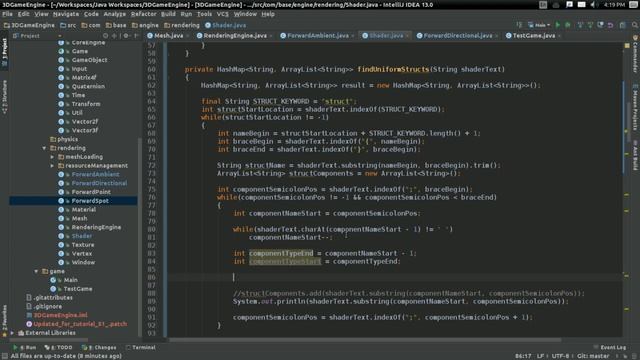Select 3DGameEngine.iml file in project tree
This screenshot has width=640, height=360.
60,316
